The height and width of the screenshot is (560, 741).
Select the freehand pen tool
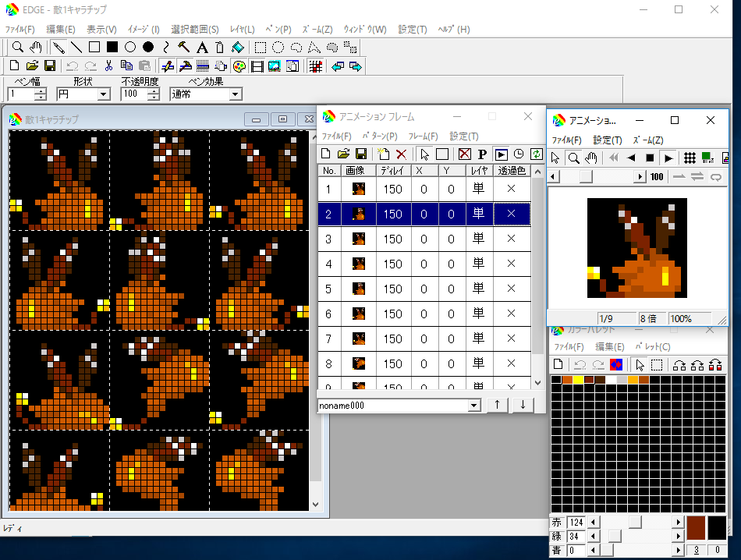[58, 48]
